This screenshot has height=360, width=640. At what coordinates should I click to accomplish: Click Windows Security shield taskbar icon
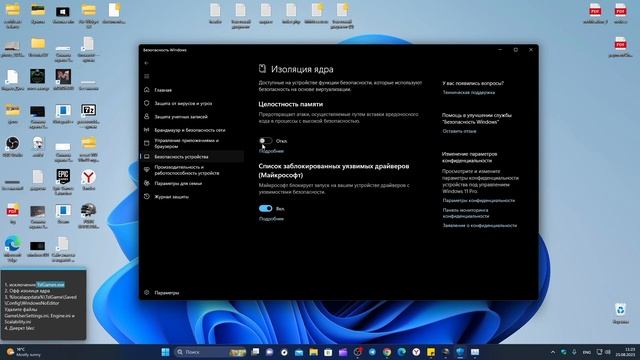coord(460,352)
